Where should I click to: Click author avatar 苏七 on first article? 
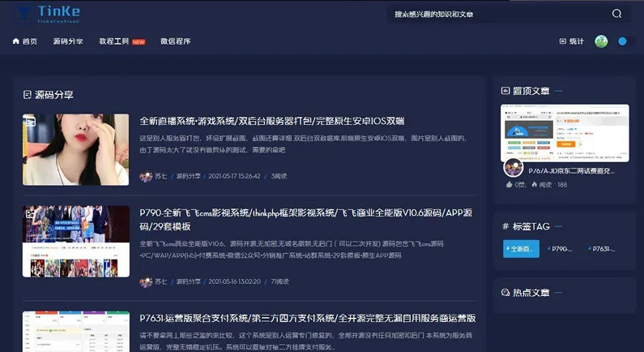click(x=146, y=177)
